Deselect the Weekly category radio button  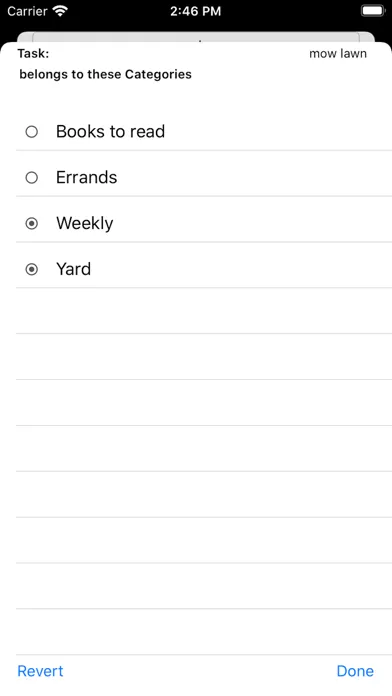click(x=32, y=224)
